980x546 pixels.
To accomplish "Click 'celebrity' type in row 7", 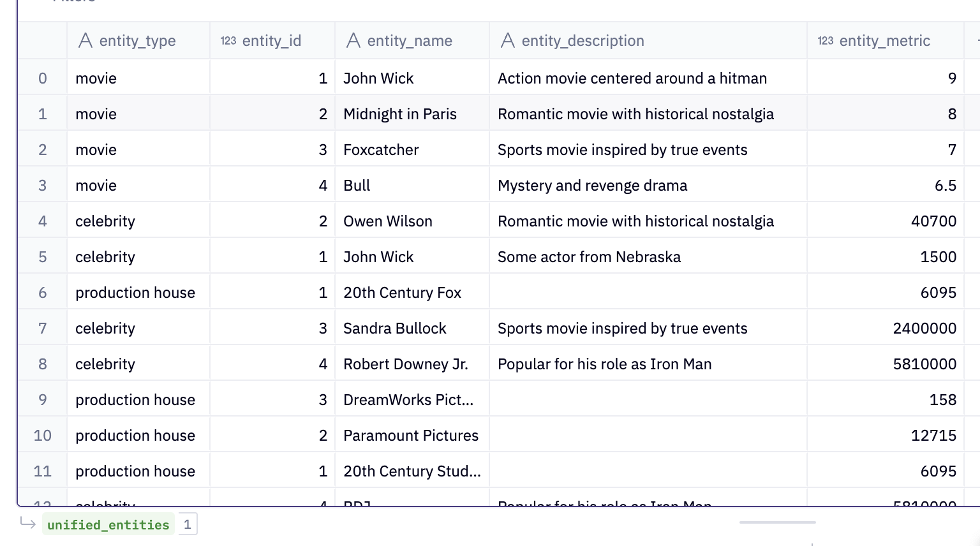I will pos(105,328).
